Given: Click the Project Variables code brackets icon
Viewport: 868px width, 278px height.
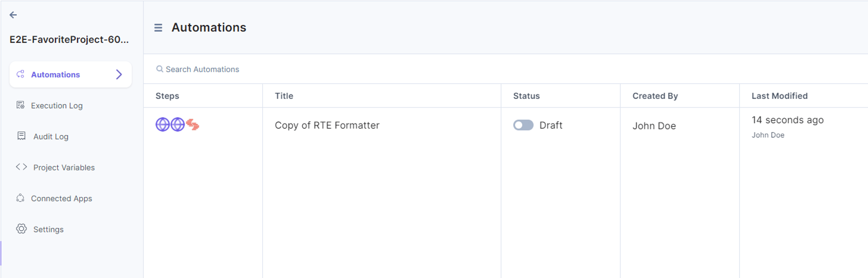Looking at the screenshot, I should [x=21, y=167].
